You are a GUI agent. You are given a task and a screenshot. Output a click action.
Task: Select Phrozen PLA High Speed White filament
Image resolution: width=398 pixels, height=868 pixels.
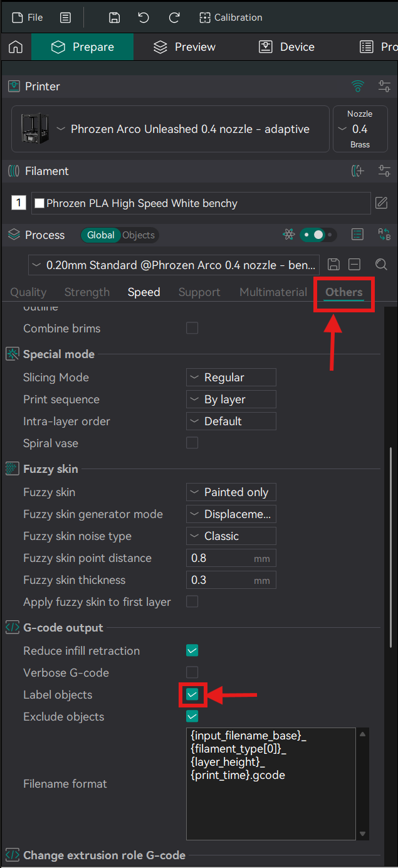[x=201, y=203]
